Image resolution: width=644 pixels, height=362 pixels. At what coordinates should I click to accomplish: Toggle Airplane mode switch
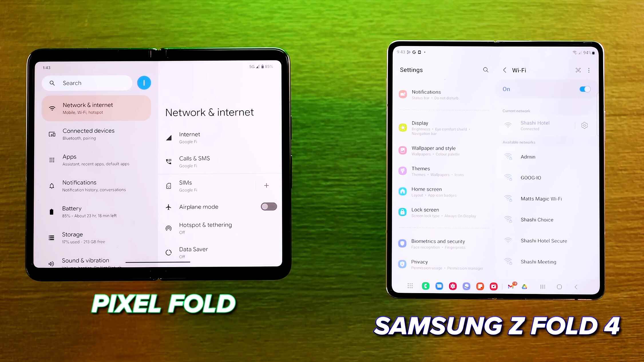269,206
